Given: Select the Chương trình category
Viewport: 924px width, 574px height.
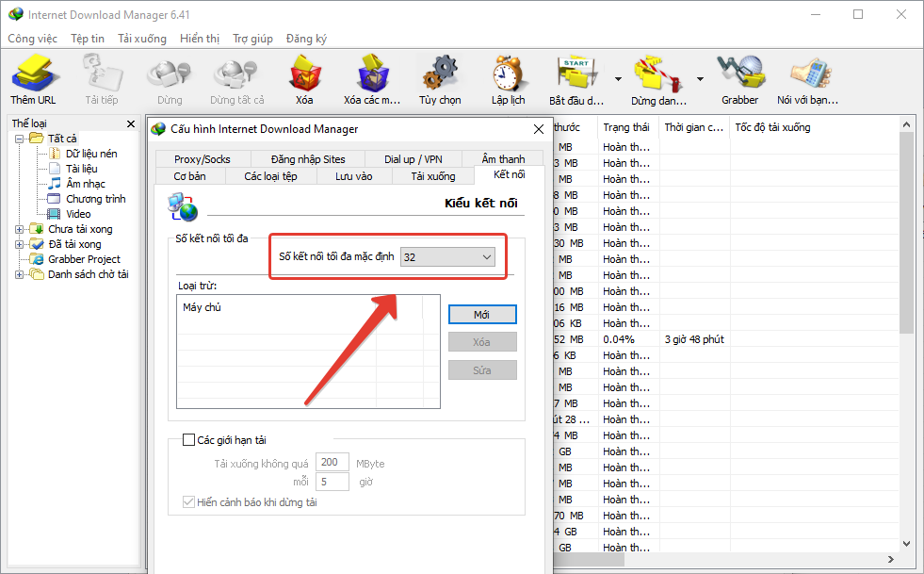Looking at the screenshot, I should [x=95, y=199].
